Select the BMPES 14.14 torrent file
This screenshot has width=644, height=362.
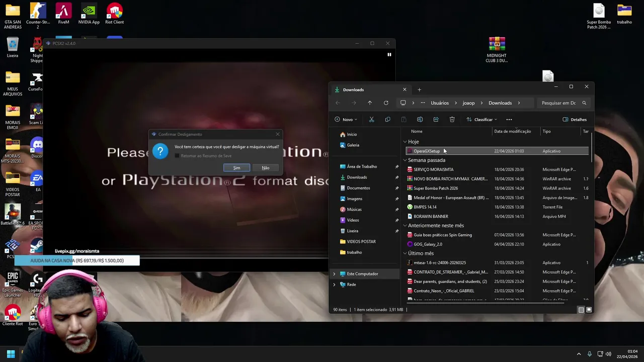click(x=497, y=207)
